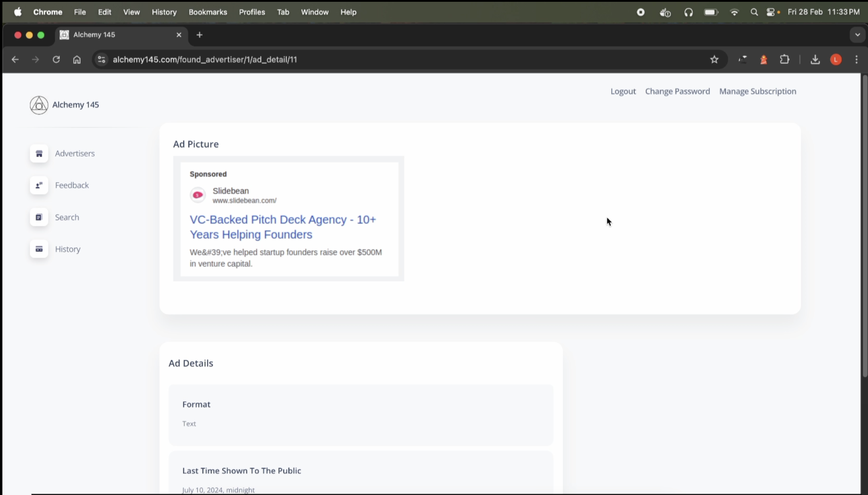Image resolution: width=868 pixels, height=495 pixels.
Task: Open the browser home page
Action: [x=77, y=60]
